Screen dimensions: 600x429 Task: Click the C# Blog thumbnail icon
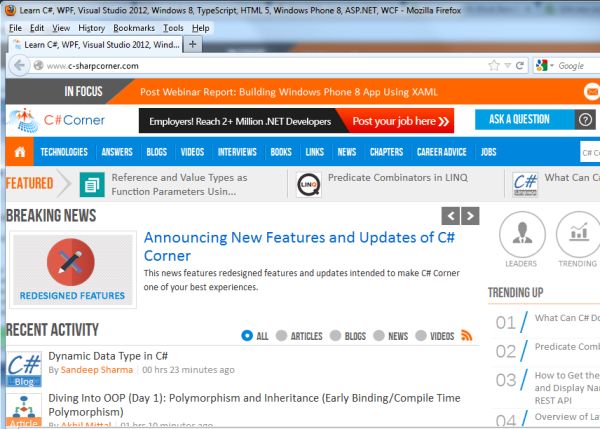click(24, 369)
